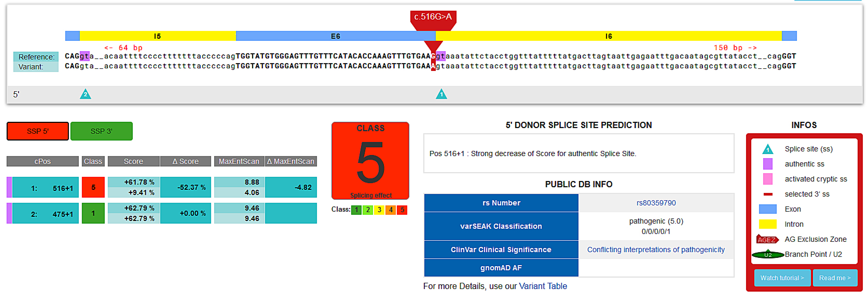This screenshot has height=295, width=868.
Task: Click the E6 exon bar segment
Action: 335,36
